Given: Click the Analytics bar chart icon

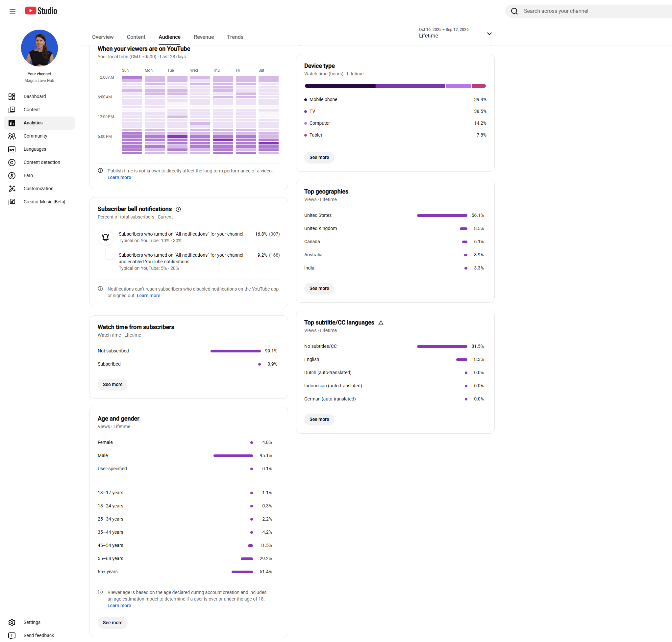Looking at the screenshot, I should pyautogui.click(x=12, y=123).
